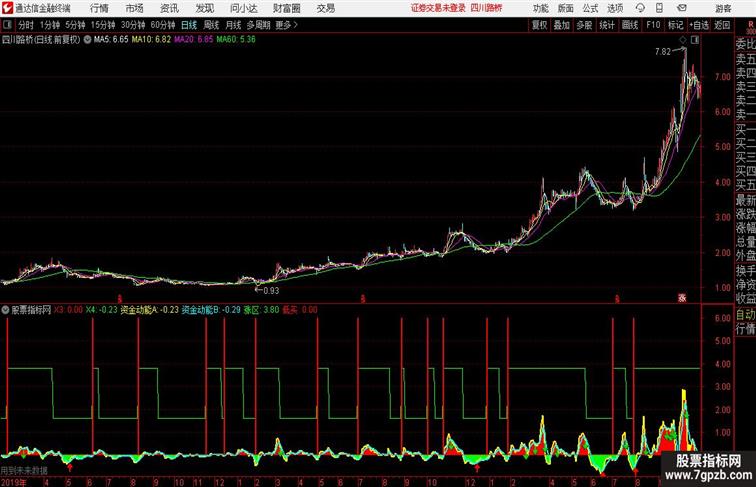Click the customer service headset icon
The height and width of the screenshot is (487, 756).
coord(640,8)
